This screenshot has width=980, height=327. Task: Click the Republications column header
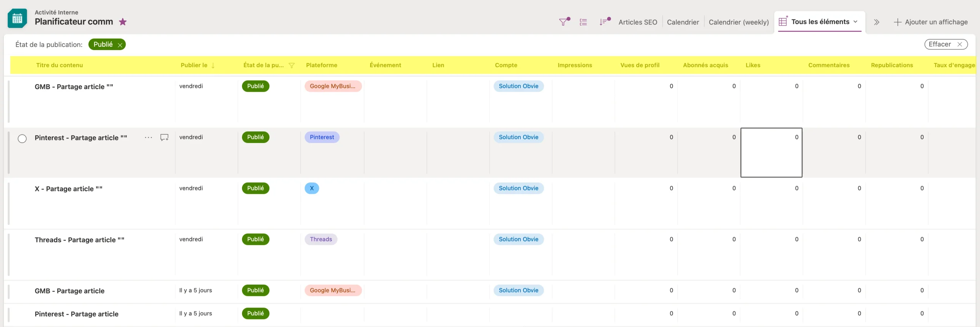click(x=892, y=65)
